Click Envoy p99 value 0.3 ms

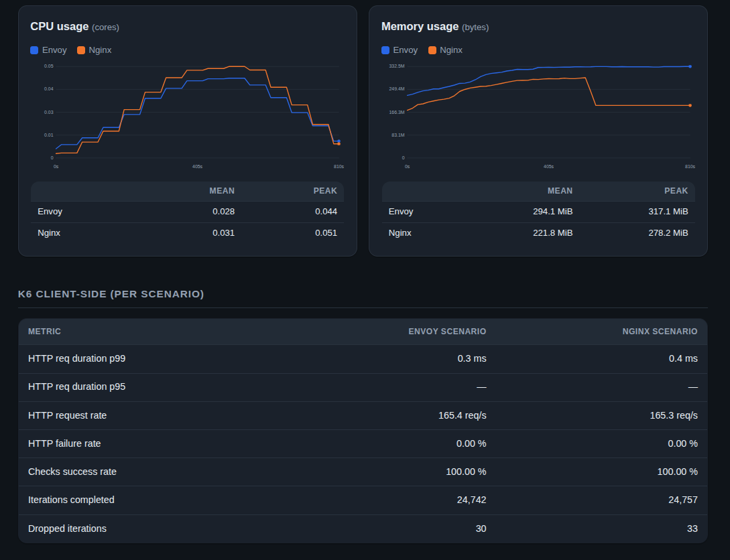tap(472, 358)
